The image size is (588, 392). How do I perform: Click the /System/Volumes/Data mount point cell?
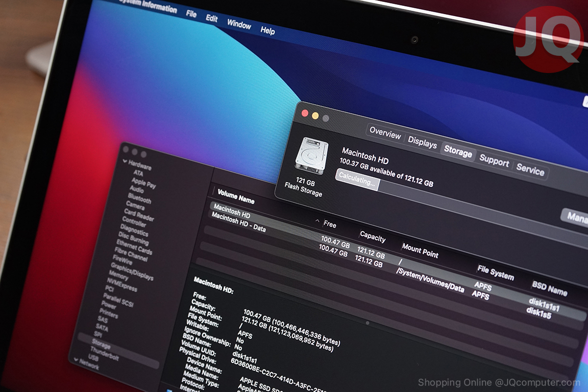tap(430, 279)
